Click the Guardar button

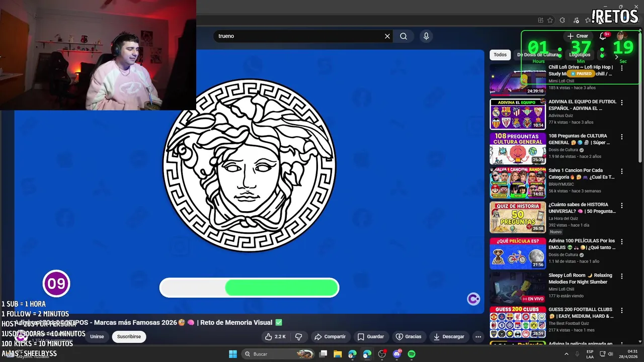coord(371,336)
